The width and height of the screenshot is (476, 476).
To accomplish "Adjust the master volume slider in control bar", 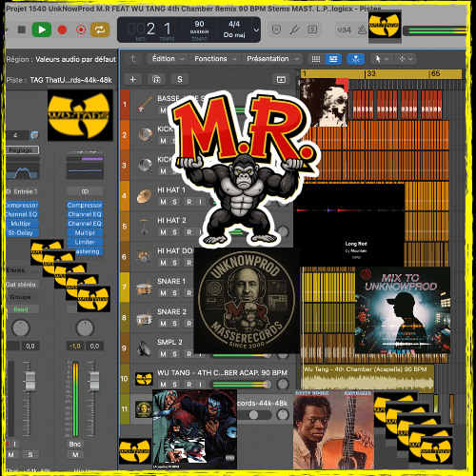I will click(x=436, y=30).
